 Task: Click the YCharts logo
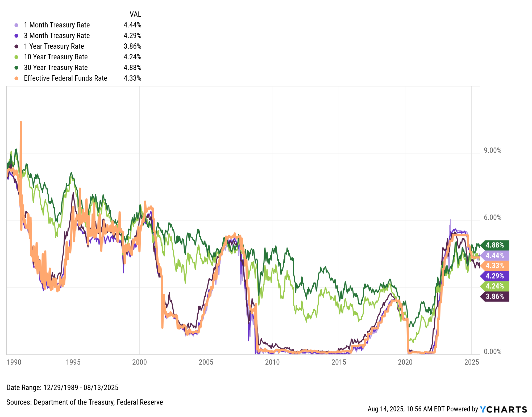[x=504, y=409]
